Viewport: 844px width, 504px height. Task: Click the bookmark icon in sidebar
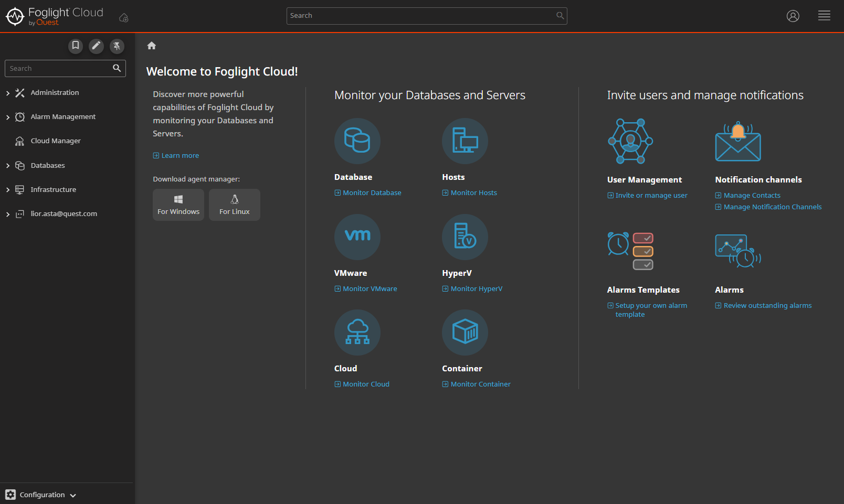click(76, 46)
